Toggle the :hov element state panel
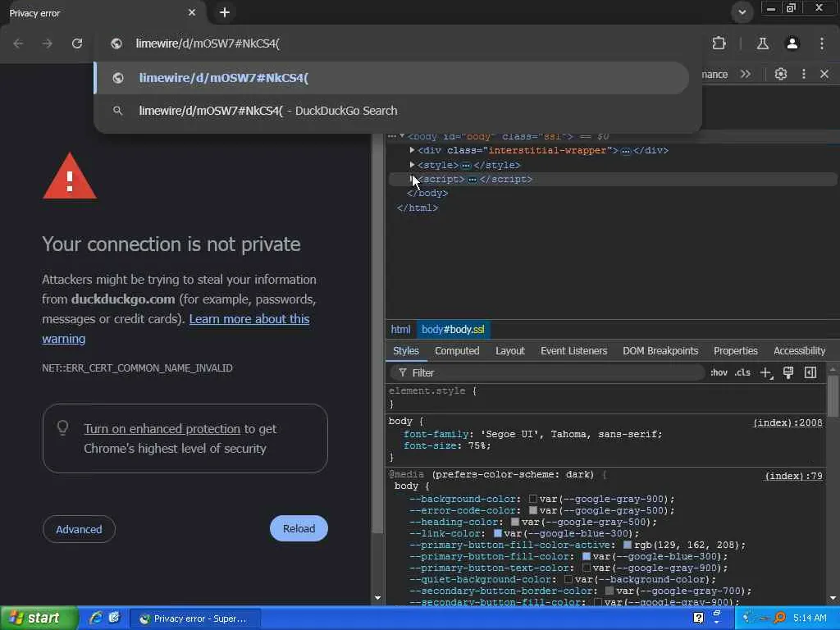This screenshot has height=630, width=840. [719, 372]
